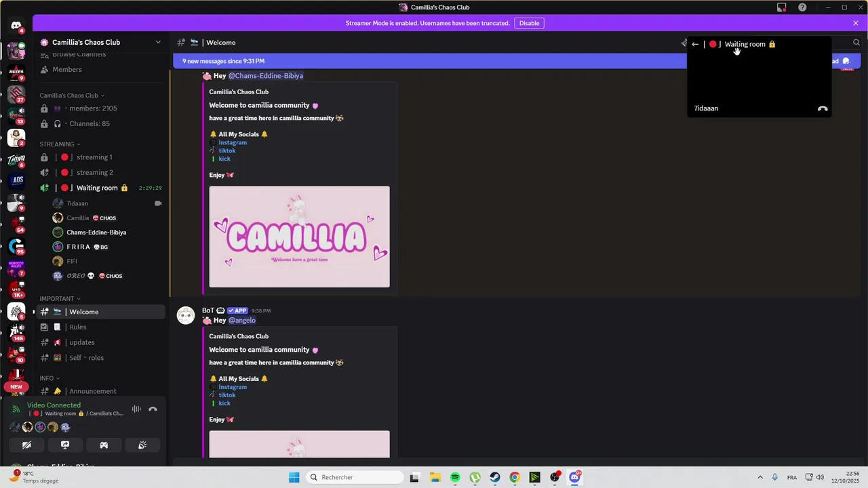Select Waiting room voice channel
Image resolution: width=868 pixels, height=488 pixels.
pos(100,188)
